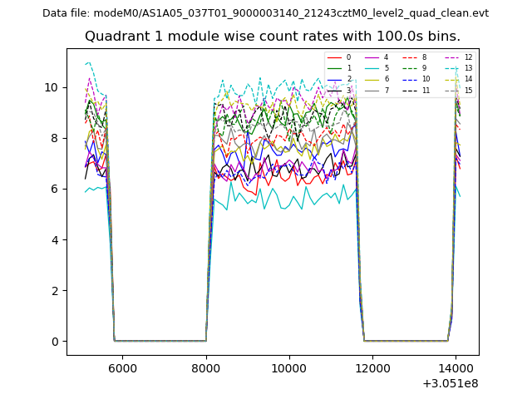Click the magenta legend line for module 4
This screenshot has height=399, width=532.
pyautogui.click(x=371, y=57)
